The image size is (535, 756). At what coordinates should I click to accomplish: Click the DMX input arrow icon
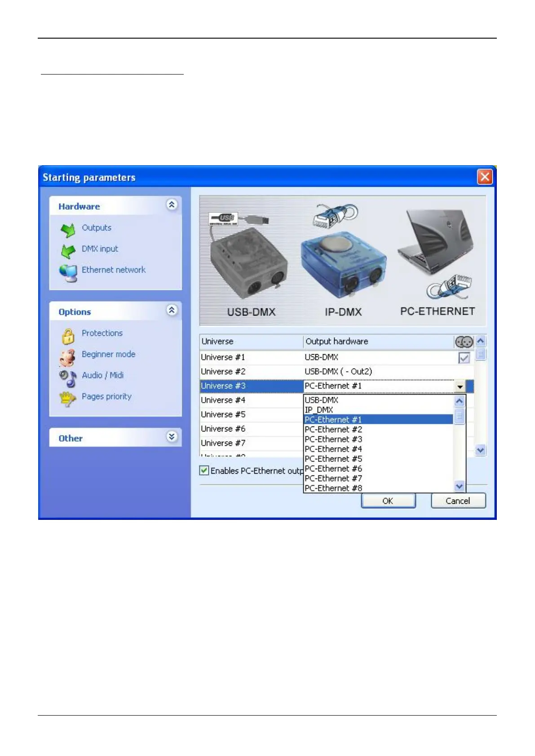coord(68,251)
